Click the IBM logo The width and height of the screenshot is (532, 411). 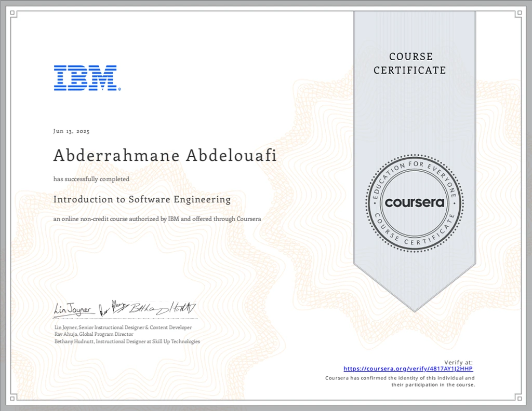coord(87,78)
